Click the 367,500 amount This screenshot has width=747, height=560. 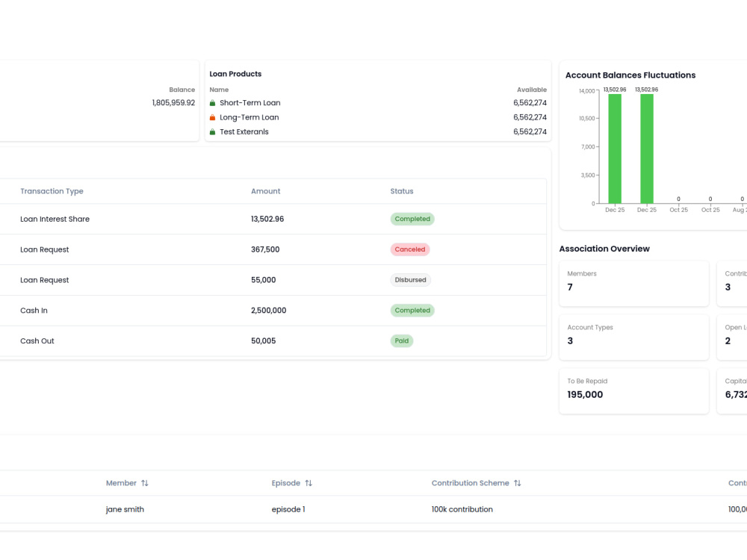point(265,249)
